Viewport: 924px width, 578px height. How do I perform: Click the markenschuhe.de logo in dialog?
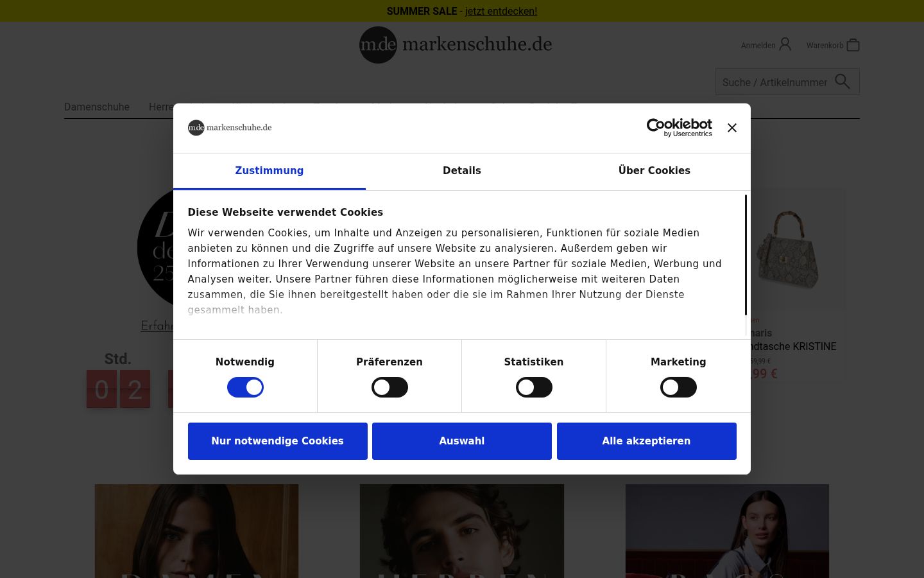[x=230, y=127]
